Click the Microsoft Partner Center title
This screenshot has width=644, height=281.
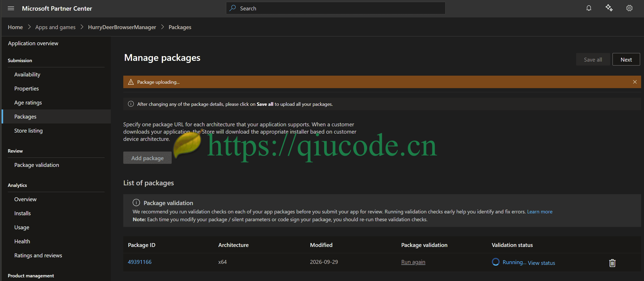click(x=57, y=8)
